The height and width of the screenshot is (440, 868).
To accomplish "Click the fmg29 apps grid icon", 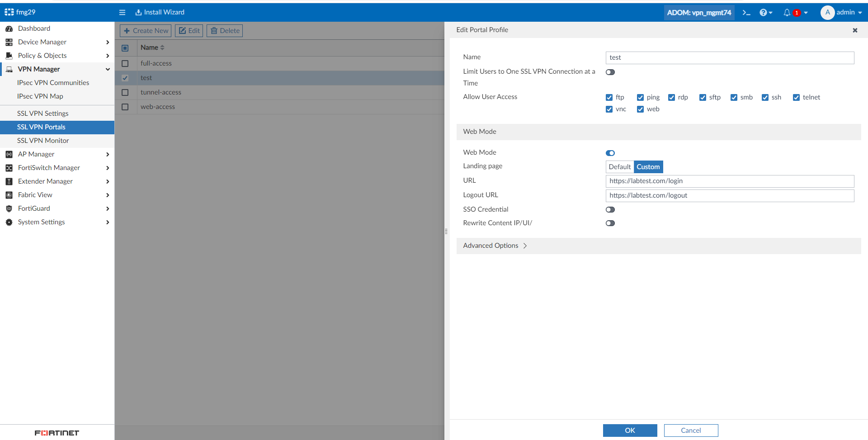I will coord(9,12).
